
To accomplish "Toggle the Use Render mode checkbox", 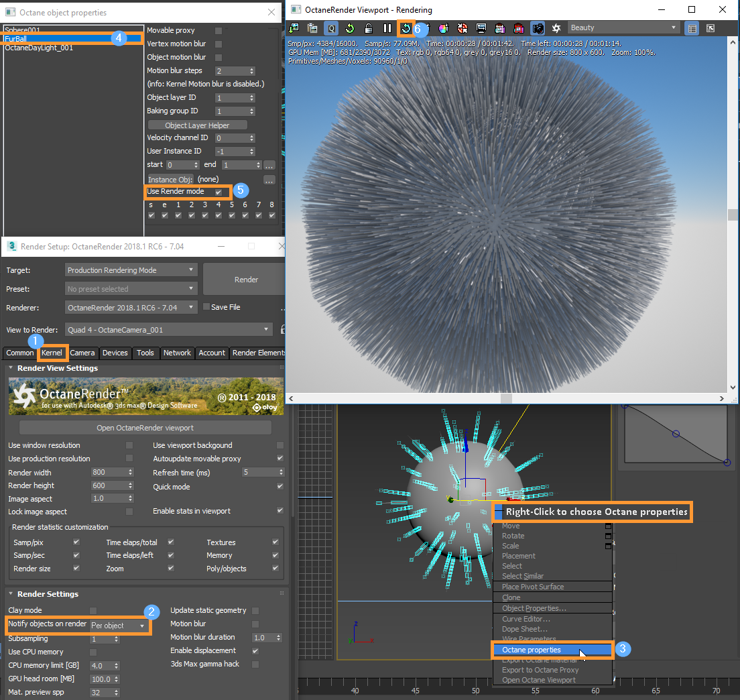I will tap(218, 192).
